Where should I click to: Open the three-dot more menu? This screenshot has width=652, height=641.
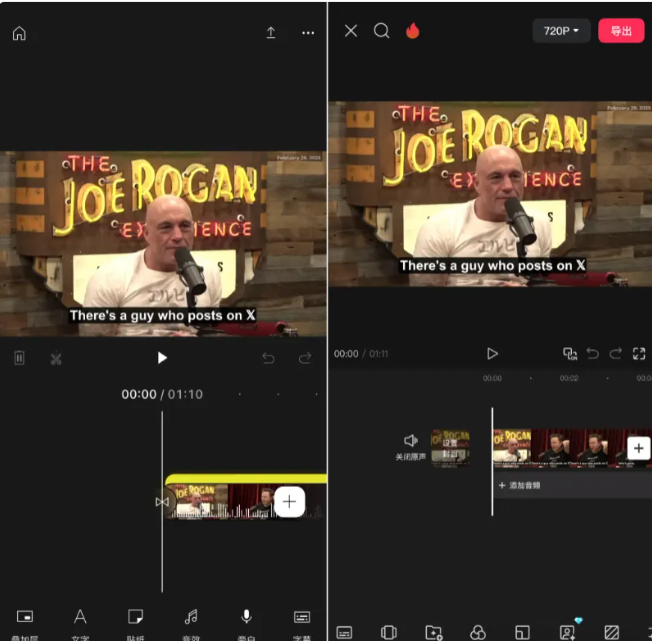coord(308,33)
